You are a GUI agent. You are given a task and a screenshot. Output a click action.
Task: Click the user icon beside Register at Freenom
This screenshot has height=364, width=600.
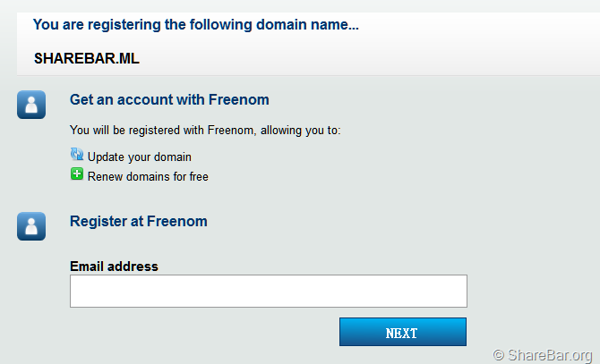(x=31, y=226)
